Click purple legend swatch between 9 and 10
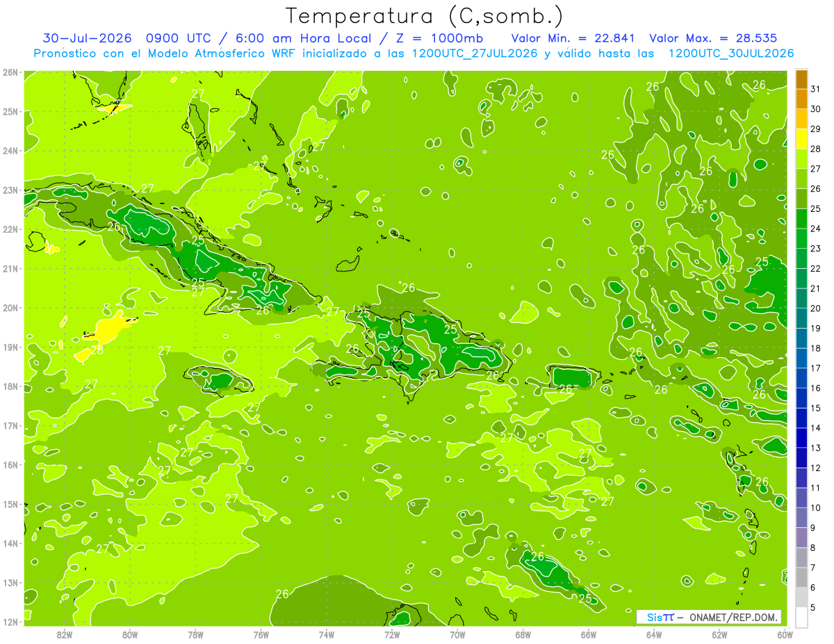Screen dimensions: 834x644 (x=801, y=517)
